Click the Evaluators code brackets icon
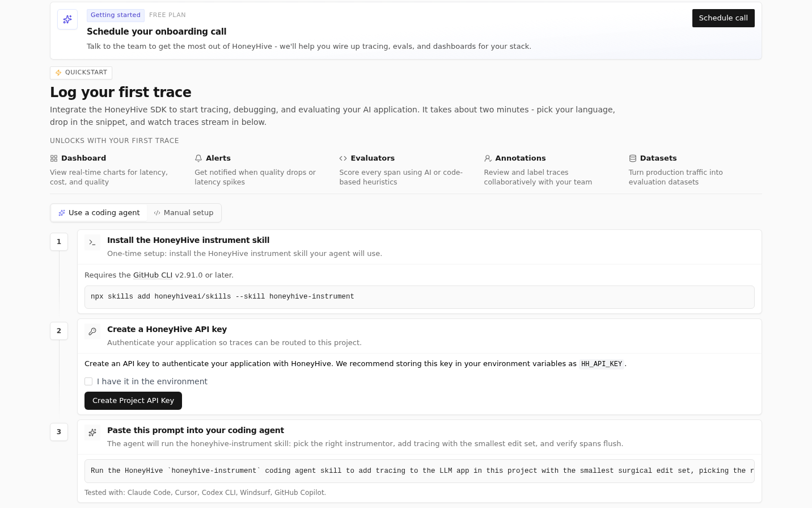Viewport: 812px width, 508px height. pos(343,158)
